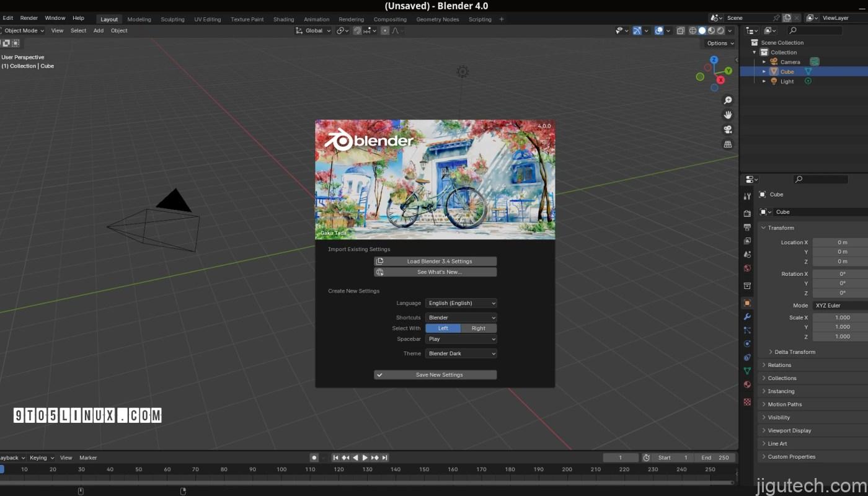Switch to the Shading workspace tab
The image size is (868, 496).
(283, 19)
